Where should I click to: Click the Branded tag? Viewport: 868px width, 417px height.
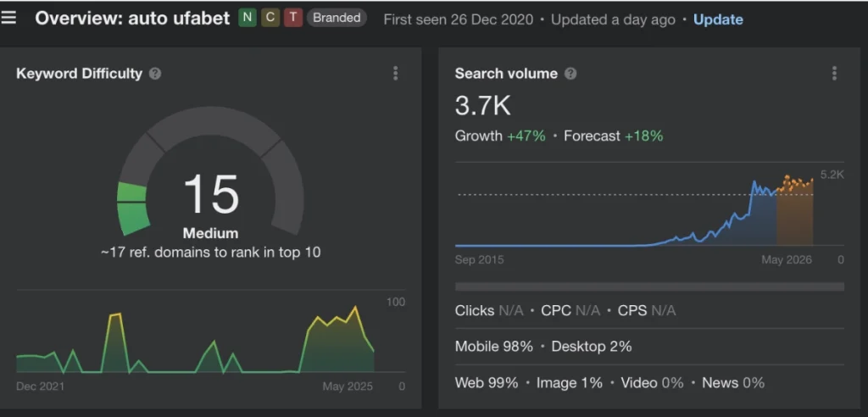click(x=336, y=18)
